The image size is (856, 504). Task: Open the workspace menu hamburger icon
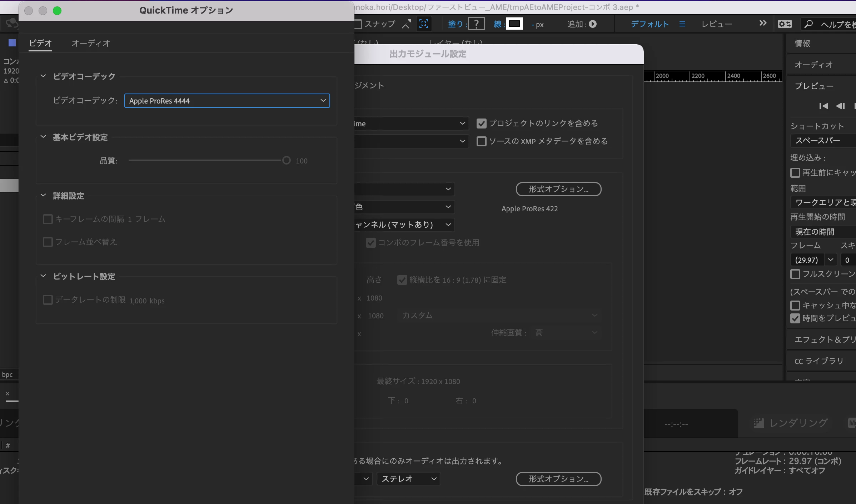point(682,24)
